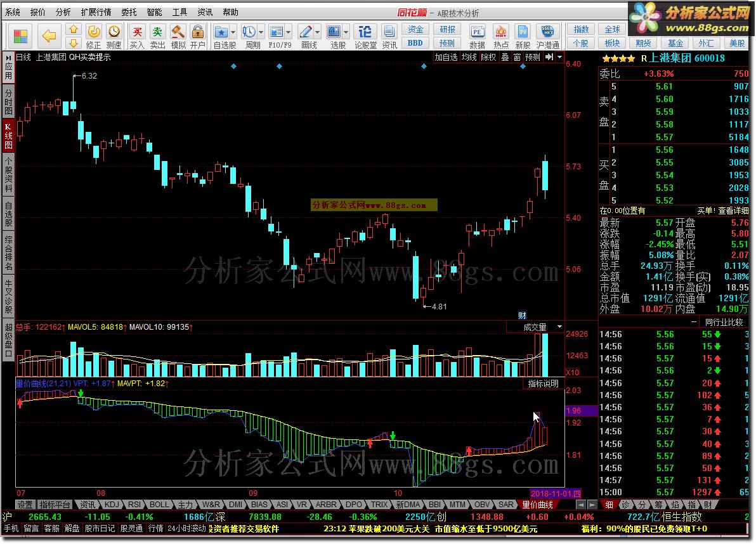Click the 财 finance marker on the chart
The image size is (756, 544).
point(522,316)
